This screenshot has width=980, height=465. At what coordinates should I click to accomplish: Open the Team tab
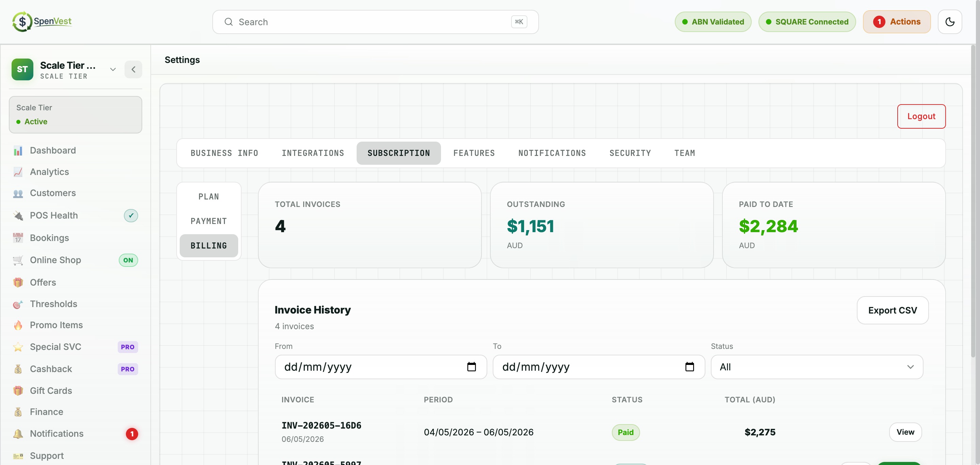(684, 153)
